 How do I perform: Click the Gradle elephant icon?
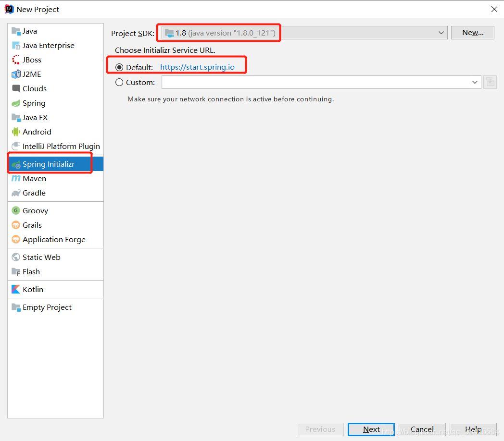pyautogui.click(x=16, y=193)
